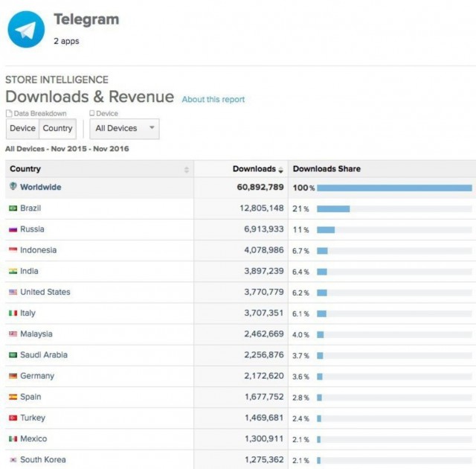Click the Data Breakdown document icon

tap(9, 114)
